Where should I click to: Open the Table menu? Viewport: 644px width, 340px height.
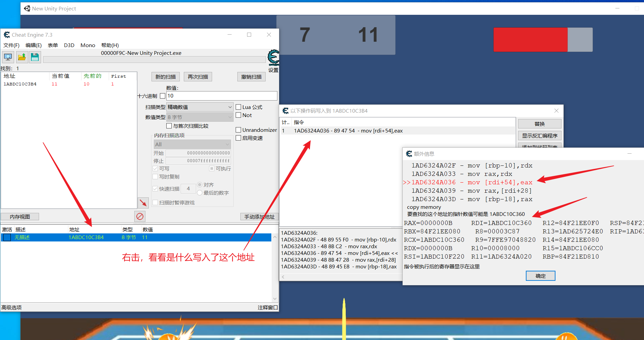pos(53,45)
